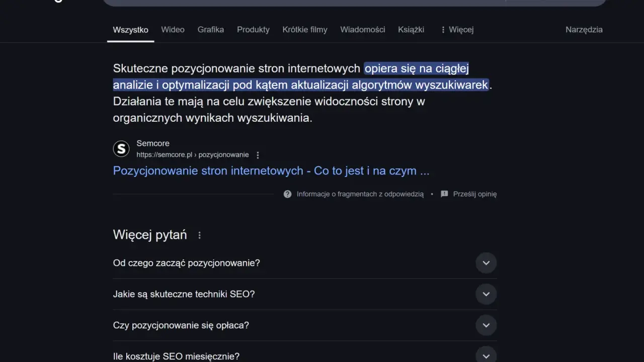Screen dimensions: 644x362
Task: Switch to the Krótkie filmy tab
Action: click(x=305, y=30)
